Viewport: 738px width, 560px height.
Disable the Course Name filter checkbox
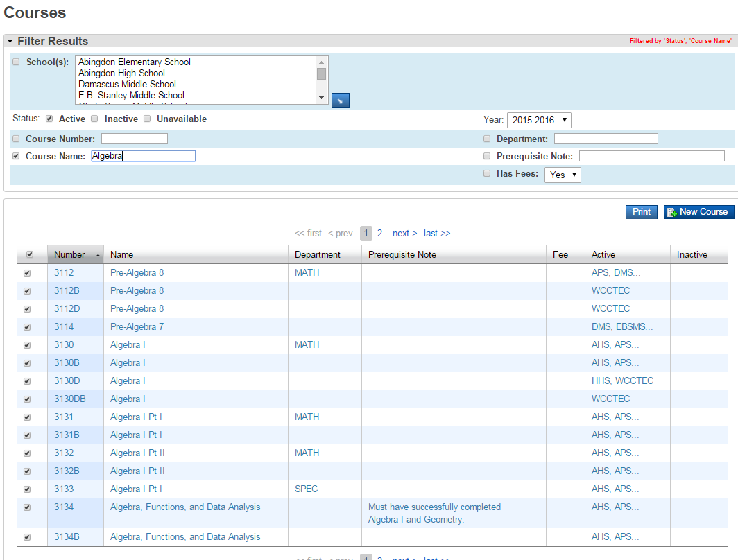(x=16, y=156)
